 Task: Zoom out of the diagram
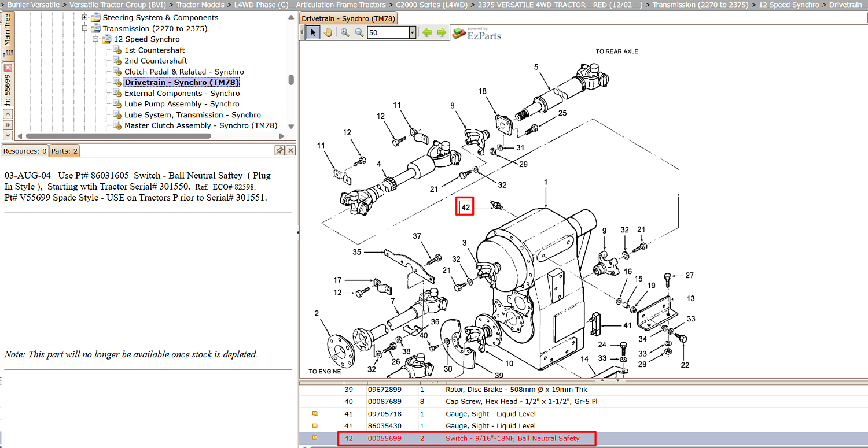359,33
